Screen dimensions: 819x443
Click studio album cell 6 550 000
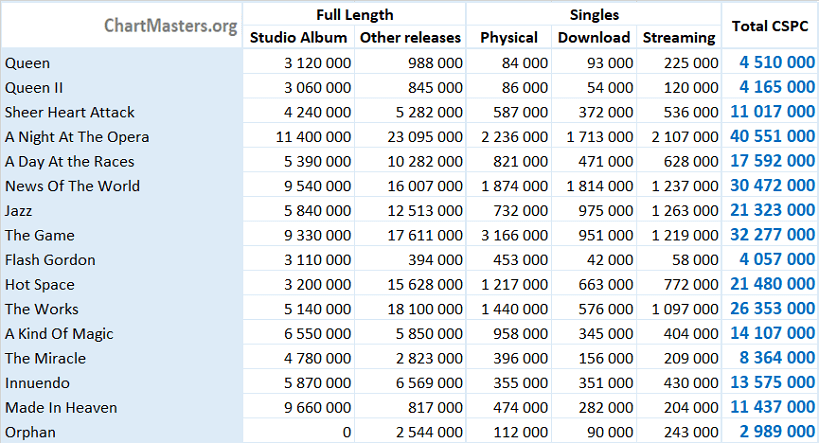[318, 334]
